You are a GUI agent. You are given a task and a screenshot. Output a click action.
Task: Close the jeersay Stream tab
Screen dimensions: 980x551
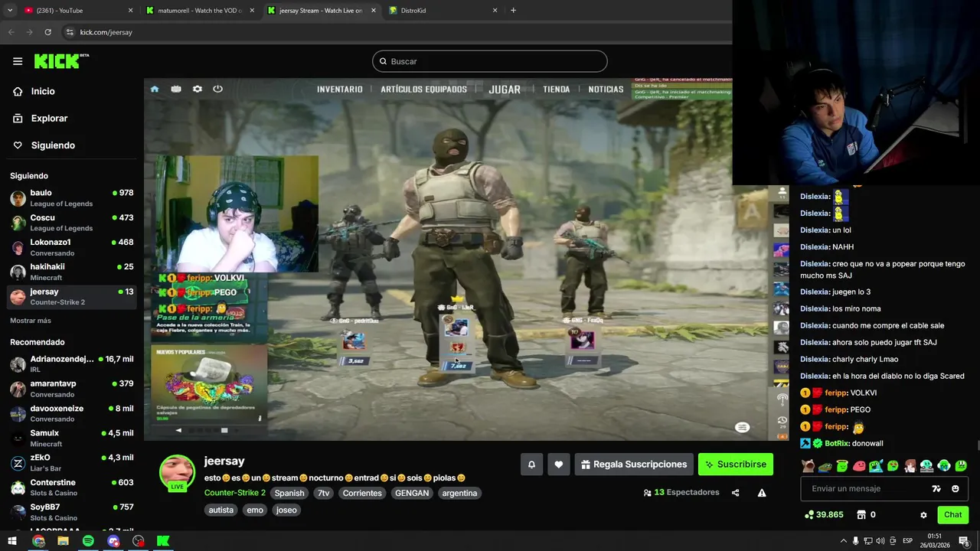[374, 11]
